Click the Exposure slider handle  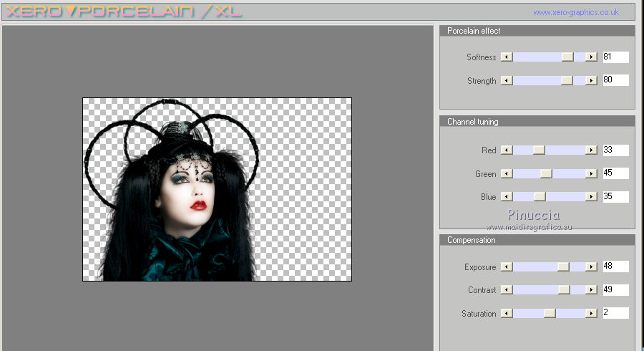tap(563, 266)
